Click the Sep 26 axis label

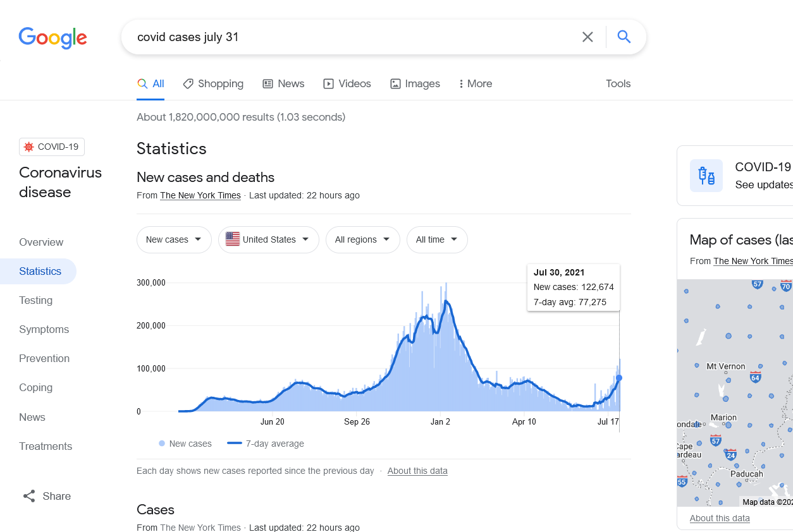tap(357, 421)
